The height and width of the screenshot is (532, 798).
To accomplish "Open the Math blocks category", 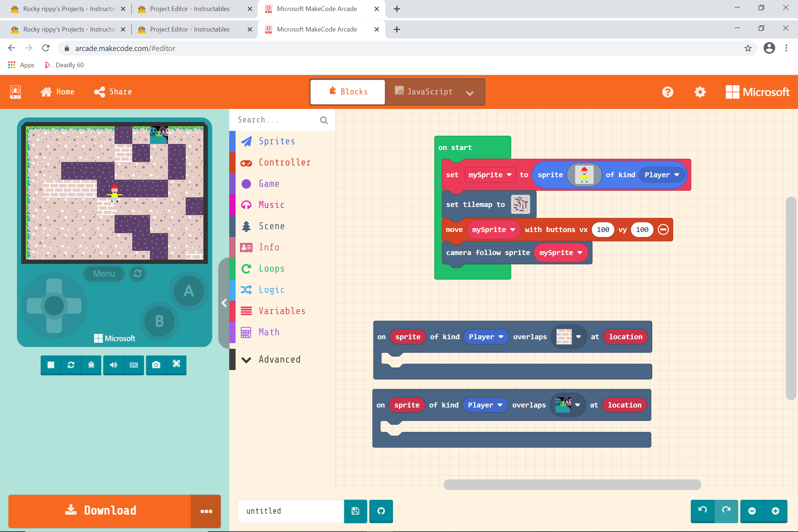I will (x=269, y=332).
